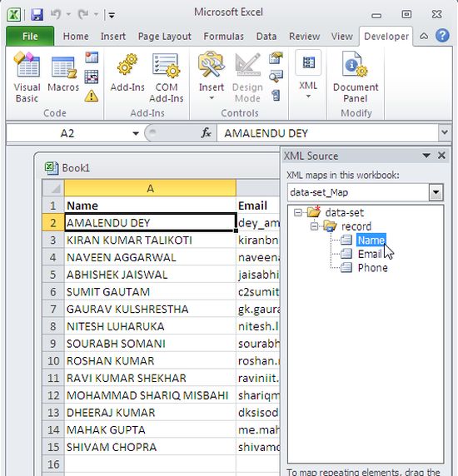458x476 pixels.
Task: Collapse the record tree node
Action: (x=314, y=226)
